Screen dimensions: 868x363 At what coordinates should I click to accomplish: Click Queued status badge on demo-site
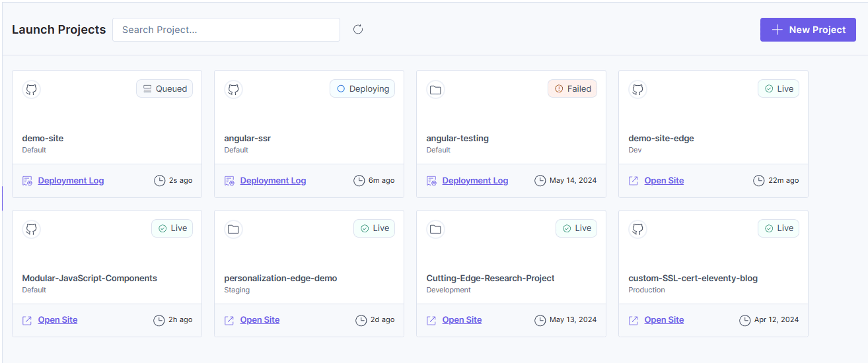pos(164,89)
